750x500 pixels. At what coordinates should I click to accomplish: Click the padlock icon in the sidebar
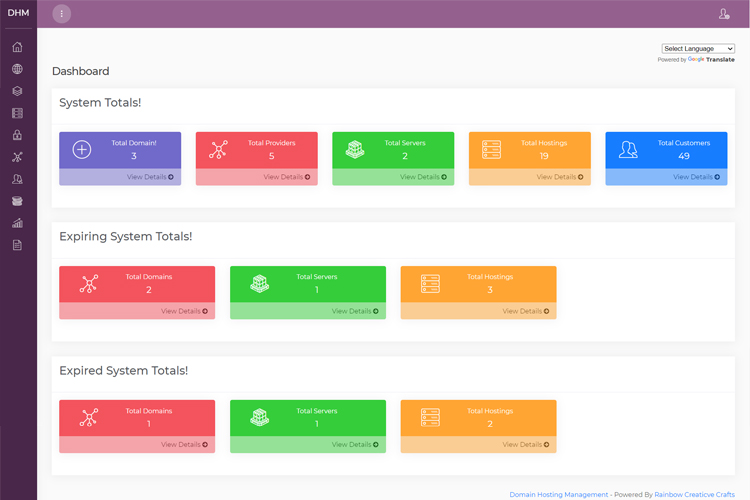(x=17, y=135)
